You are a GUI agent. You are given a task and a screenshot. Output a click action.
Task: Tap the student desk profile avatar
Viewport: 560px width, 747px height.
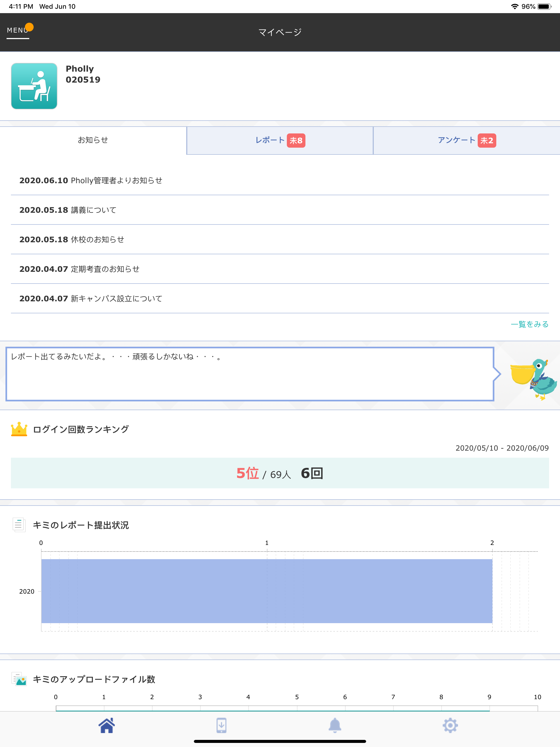tap(34, 86)
